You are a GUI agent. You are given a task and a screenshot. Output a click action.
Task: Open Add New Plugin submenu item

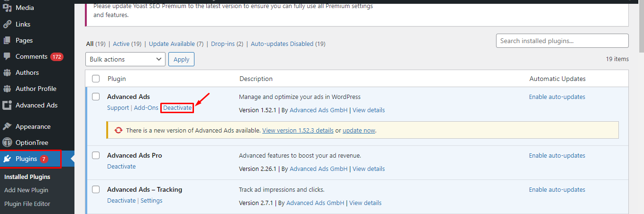(26, 190)
